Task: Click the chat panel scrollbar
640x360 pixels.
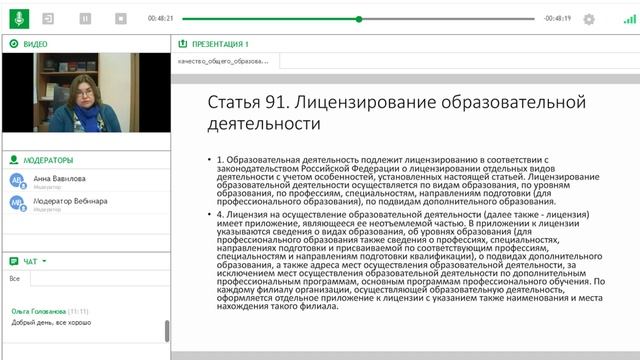Action: [167, 331]
